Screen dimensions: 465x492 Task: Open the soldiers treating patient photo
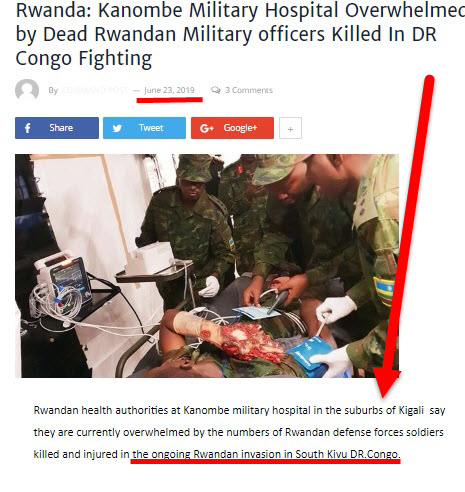[x=207, y=266]
